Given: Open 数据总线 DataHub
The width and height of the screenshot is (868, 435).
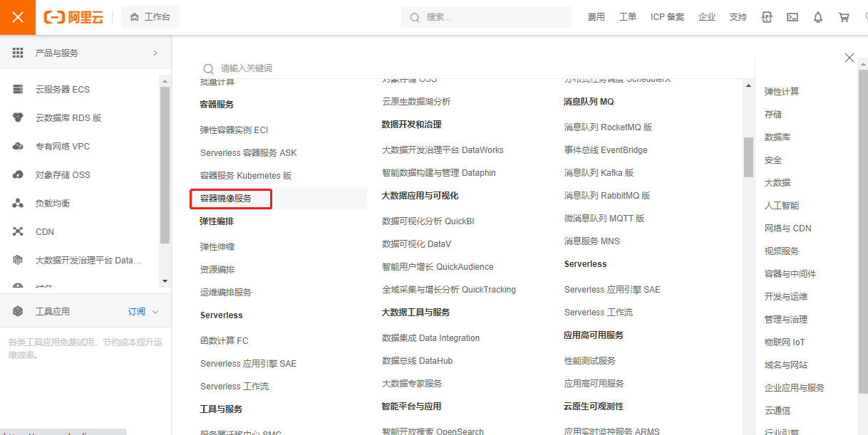Looking at the screenshot, I should tap(418, 360).
